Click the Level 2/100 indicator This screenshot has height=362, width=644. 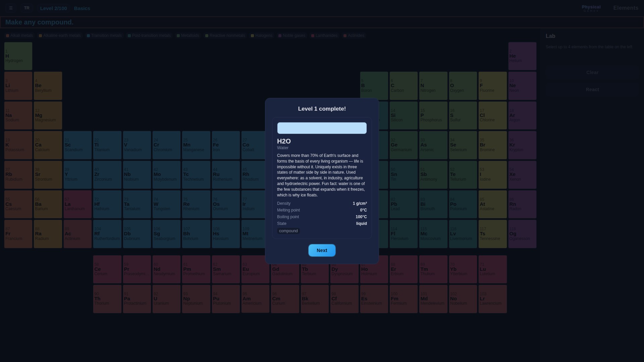[x=53, y=8]
